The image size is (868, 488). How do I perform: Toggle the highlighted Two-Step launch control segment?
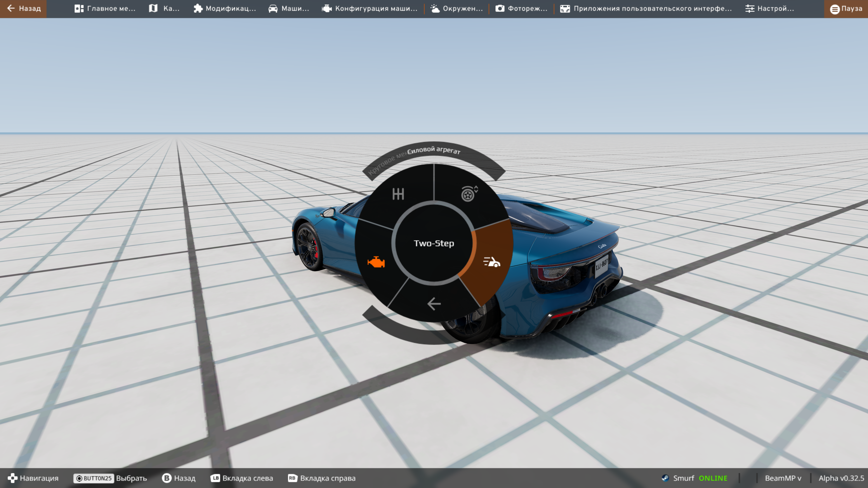492,262
